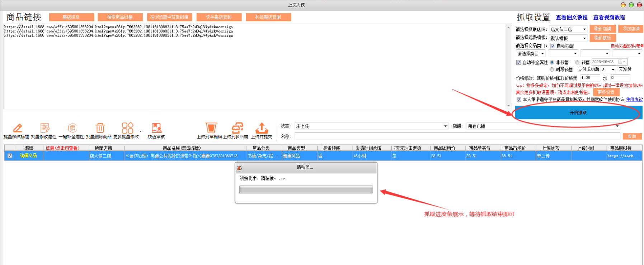The width and height of the screenshot is (644, 265).
Task: Open 运费模板 dropdown 默认模板
Action: click(x=568, y=38)
